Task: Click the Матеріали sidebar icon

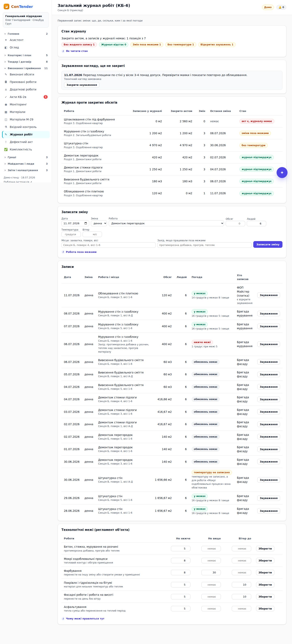Action: pos(6,112)
